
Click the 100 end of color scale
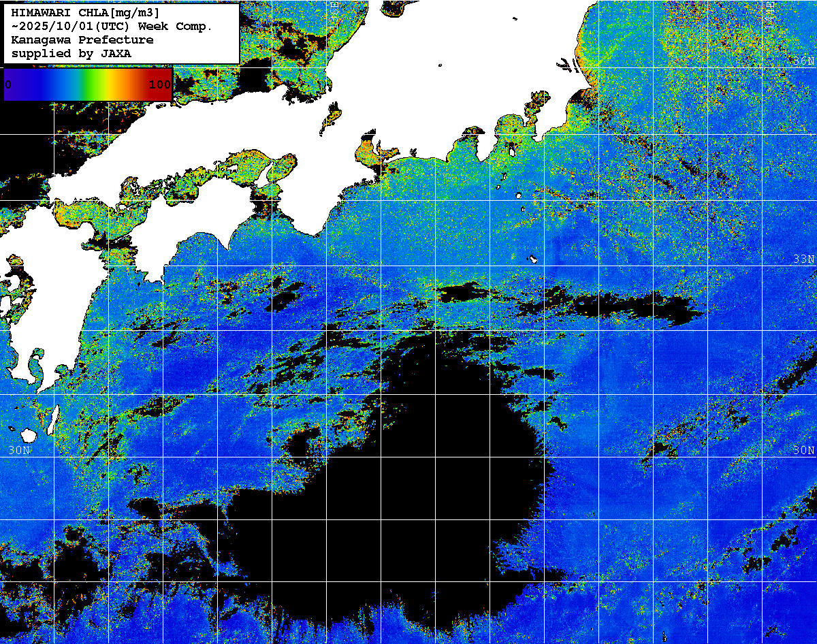[x=159, y=84]
